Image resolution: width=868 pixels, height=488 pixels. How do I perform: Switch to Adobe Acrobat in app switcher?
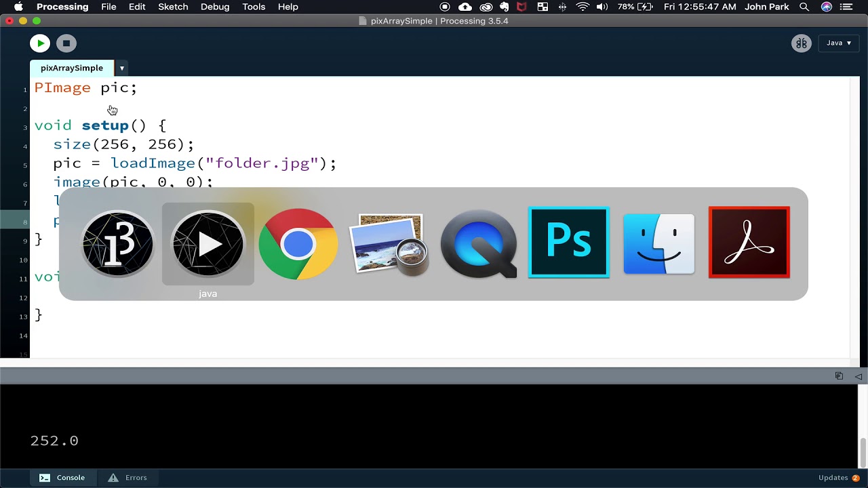coord(749,243)
